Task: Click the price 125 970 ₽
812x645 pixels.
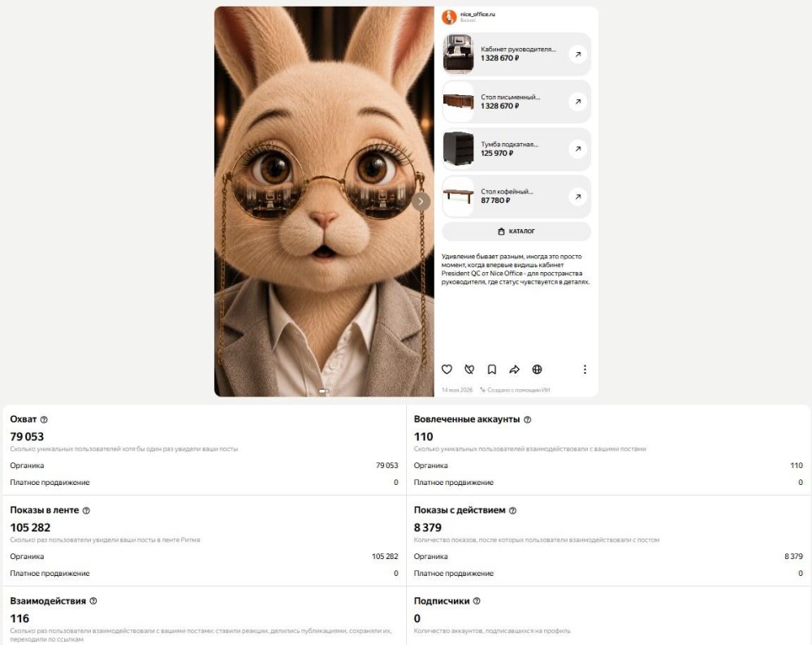Action: pos(497,154)
